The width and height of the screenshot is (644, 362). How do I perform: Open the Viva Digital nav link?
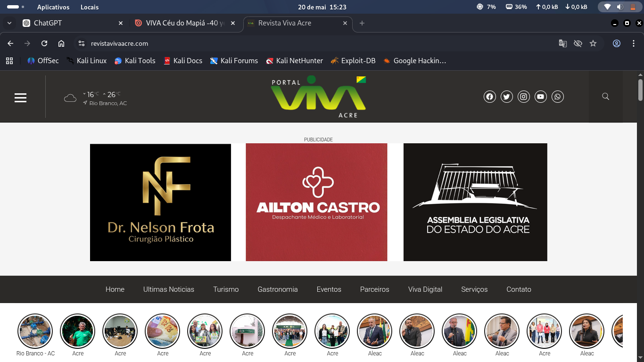point(425,289)
